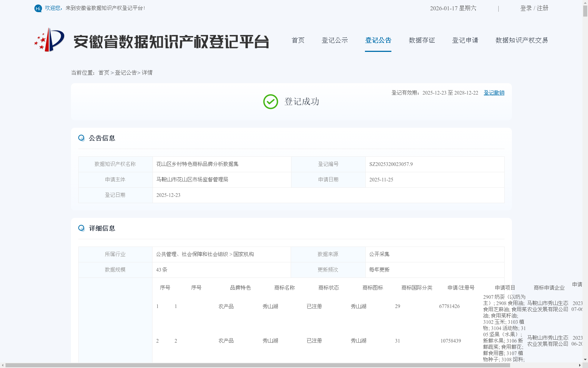Click the 商标状态 column header

329,288
